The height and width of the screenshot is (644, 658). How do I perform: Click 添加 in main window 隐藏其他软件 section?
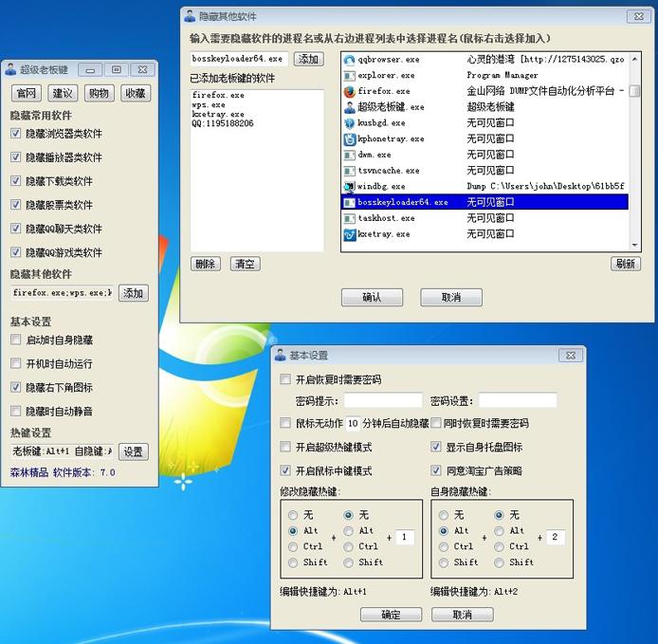coord(134,293)
